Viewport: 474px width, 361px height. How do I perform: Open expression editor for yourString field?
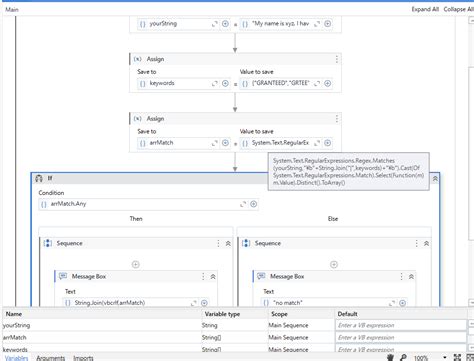(x=215, y=24)
